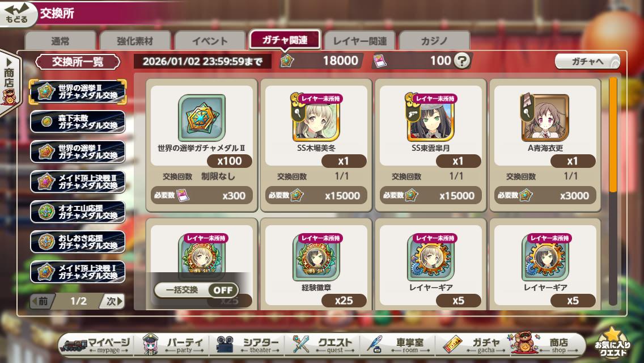The image size is (644, 363).
Task: Select 森下未散 ガチャメダル交換 entry
Action: tap(78, 122)
